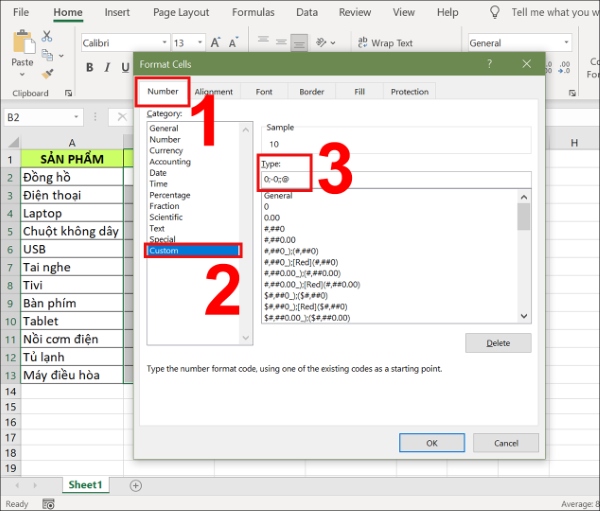The image size is (600, 511).
Task: Select the Format Painter brush icon
Action: point(50,72)
